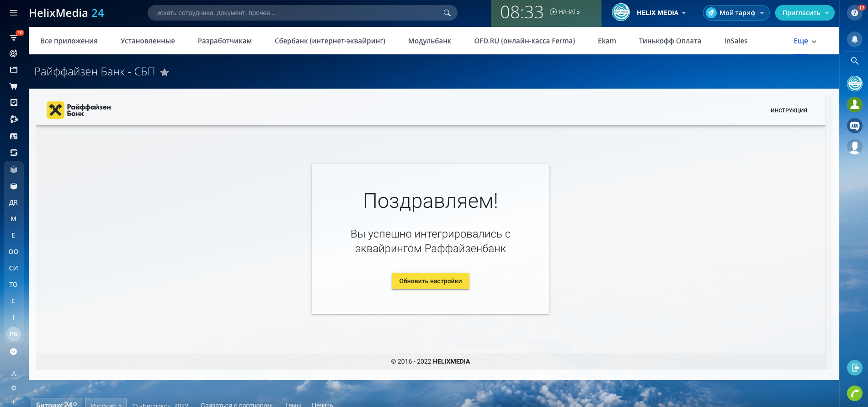Add Райффайзен Банк - СБП to favorites star

tap(165, 72)
